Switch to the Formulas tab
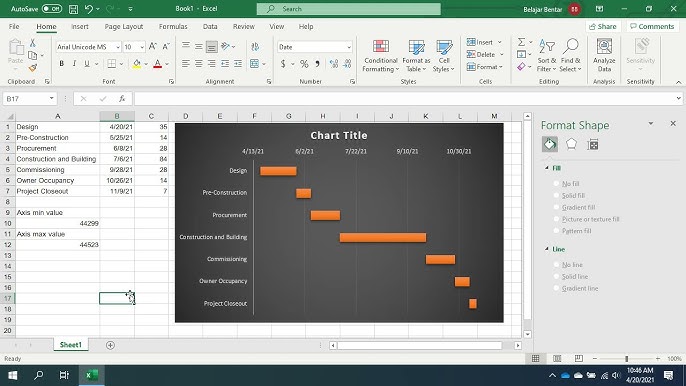Screen dimensions: 686x386 [x=173, y=27]
